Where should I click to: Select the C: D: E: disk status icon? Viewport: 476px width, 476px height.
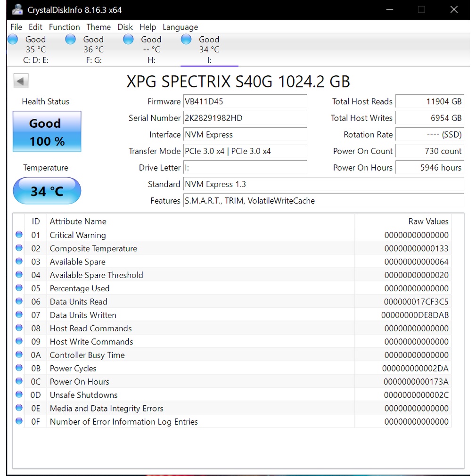[x=13, y=40]
